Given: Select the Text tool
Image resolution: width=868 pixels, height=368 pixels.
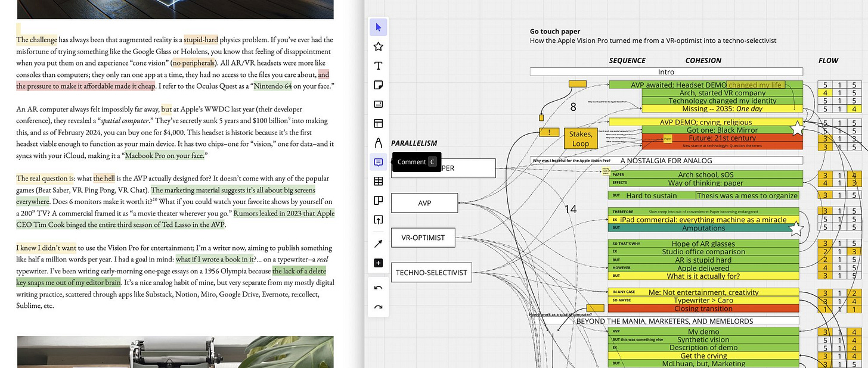Looking at the screenshot, I should click(378, 66).
